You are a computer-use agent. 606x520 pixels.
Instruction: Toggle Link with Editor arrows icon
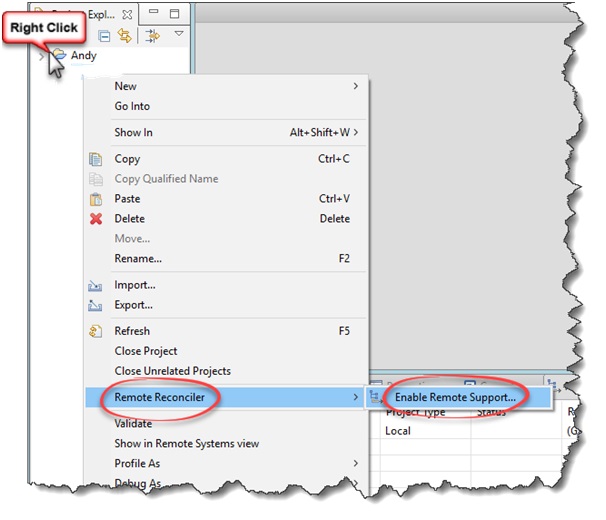click(125, 36)
